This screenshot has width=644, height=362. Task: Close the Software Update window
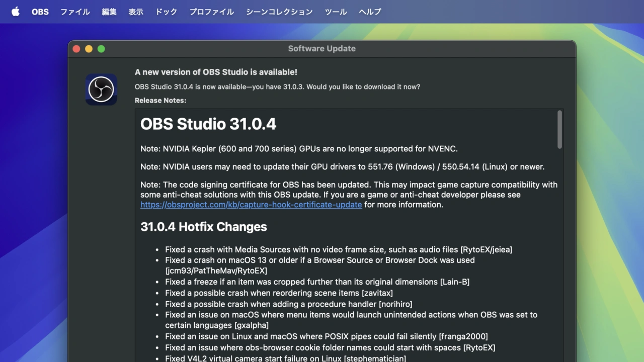(76, 49)
